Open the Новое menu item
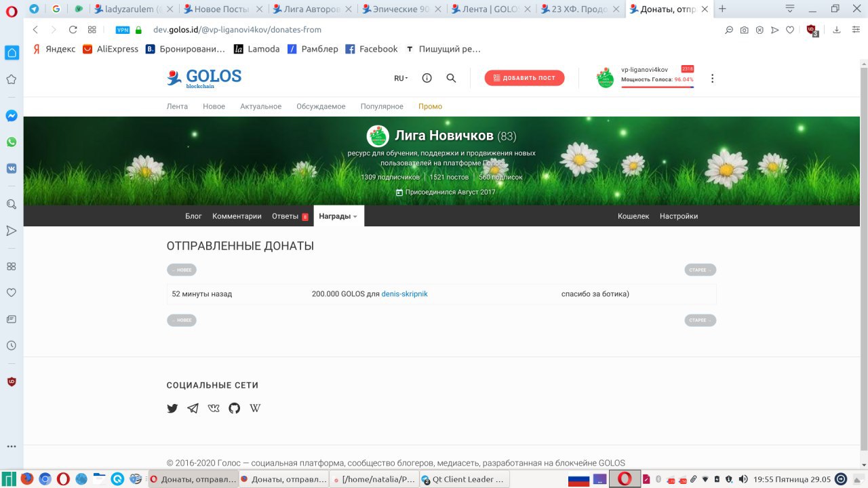The height and width of the screenshot is (488, 868). point(214,106)
